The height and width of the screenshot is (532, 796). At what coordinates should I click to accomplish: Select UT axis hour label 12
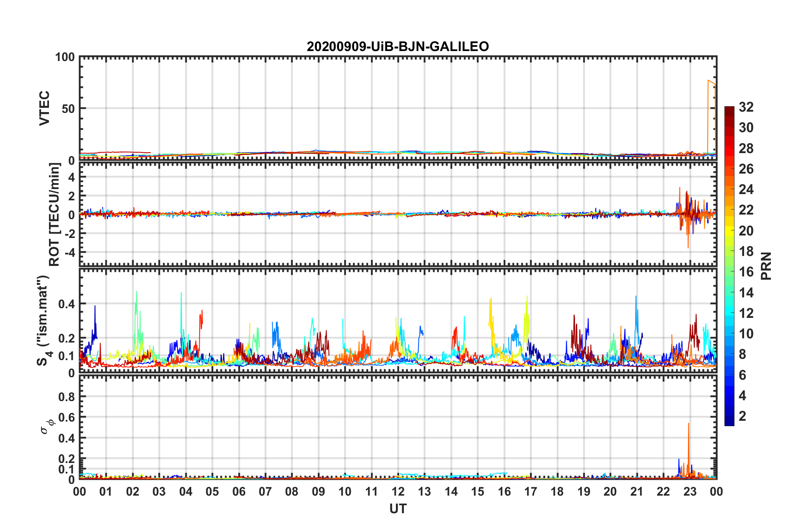pyautogui.click(x=398, y=491)
